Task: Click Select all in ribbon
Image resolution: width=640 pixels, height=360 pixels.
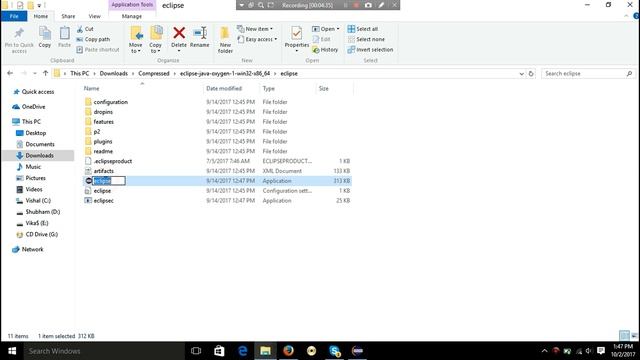Action: pyautogui.click(x=363, y=29)
